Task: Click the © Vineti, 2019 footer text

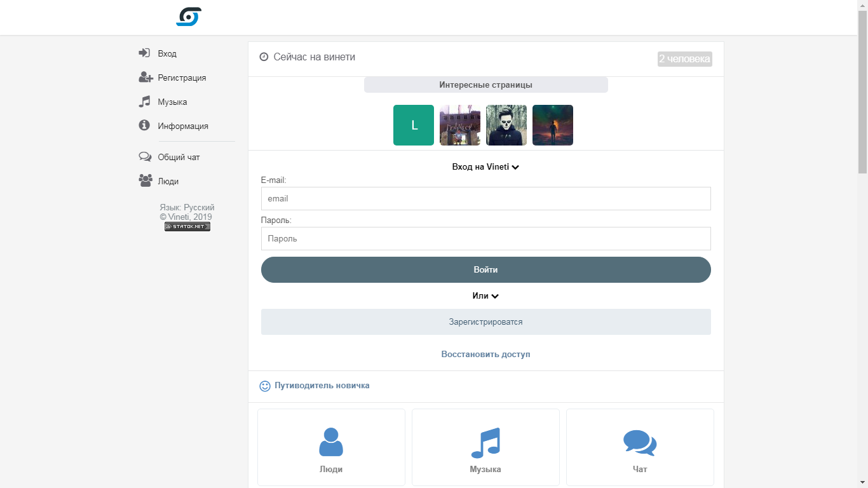Action: click(x=186, y=217)
